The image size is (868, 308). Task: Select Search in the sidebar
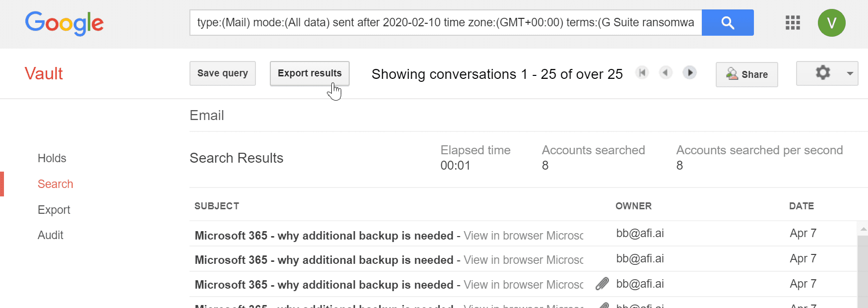pyautogui.click(x=55, y=184)
